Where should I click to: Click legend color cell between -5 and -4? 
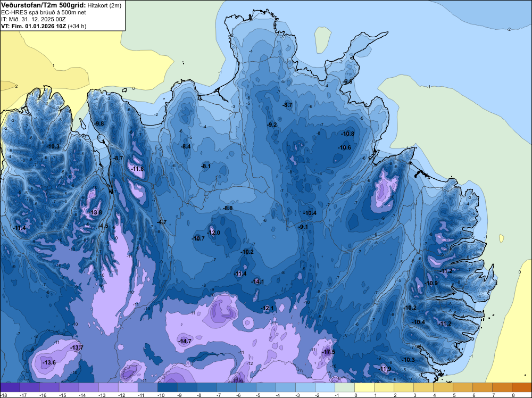pos(266,387)
